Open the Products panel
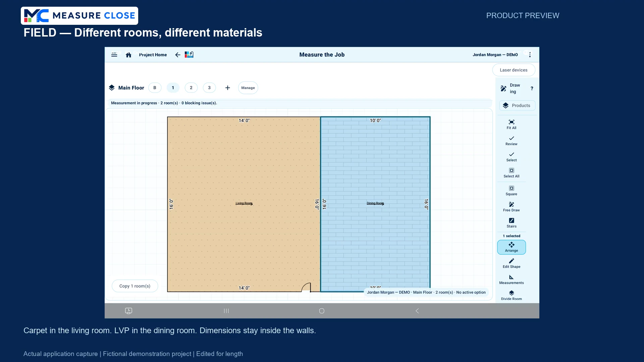Screen dimensions: 644x362 (517, 106)
